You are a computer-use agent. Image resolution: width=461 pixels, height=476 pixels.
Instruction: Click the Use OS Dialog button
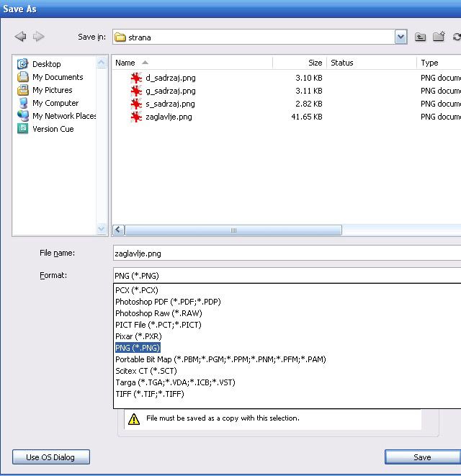coord(52,457)
